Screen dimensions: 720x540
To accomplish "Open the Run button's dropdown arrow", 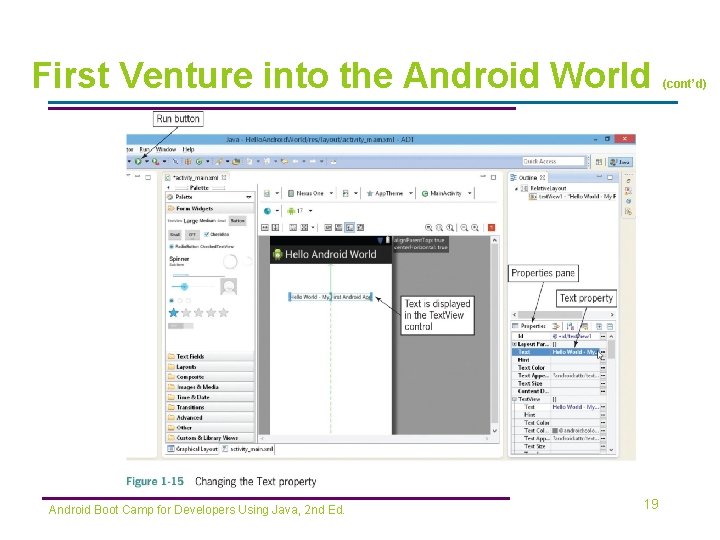I will (x=146, y=162).
